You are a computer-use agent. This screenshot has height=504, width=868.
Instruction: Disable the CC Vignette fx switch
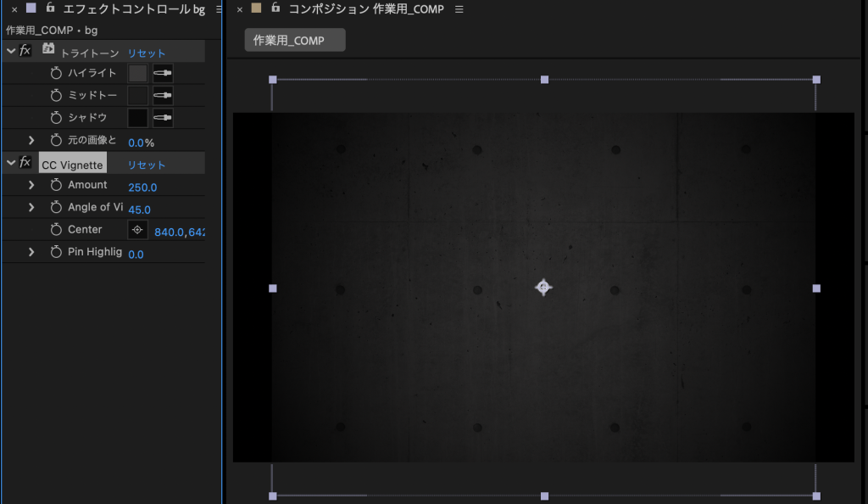click(x=25, y=163)
